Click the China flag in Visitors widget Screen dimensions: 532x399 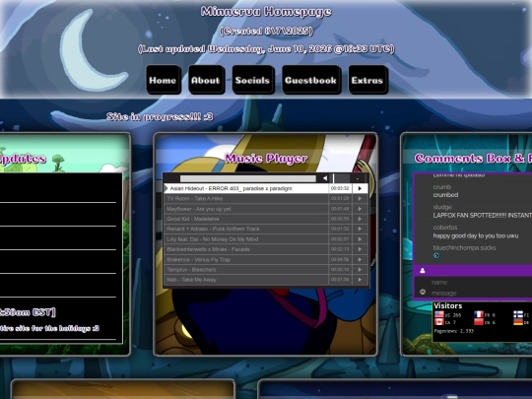pos(479,322)
